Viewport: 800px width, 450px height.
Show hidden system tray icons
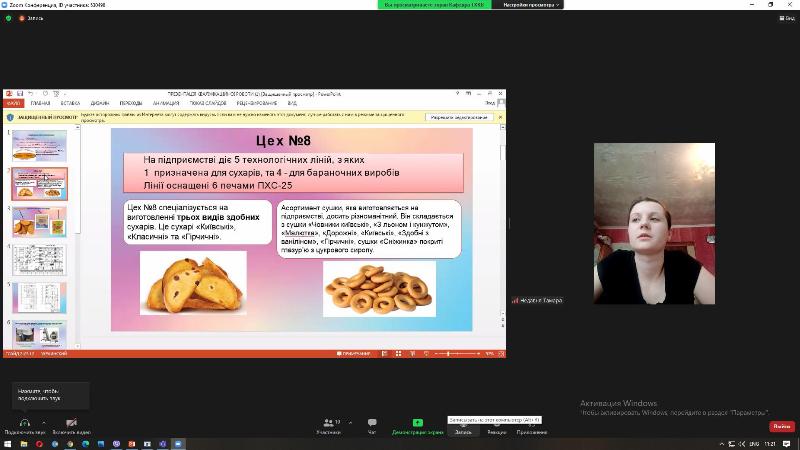[x=721, y=444]
